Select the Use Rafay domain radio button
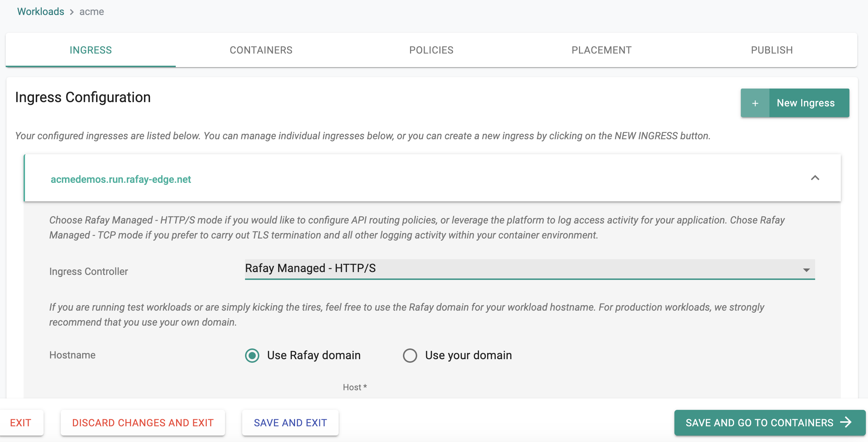868x442 pixels. (252, 356)
